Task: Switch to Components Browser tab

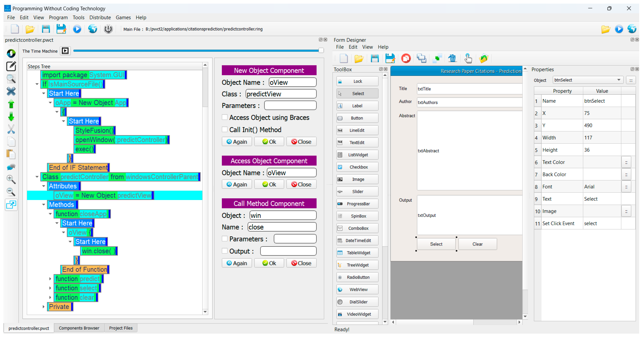Action: tap(79, 328)
